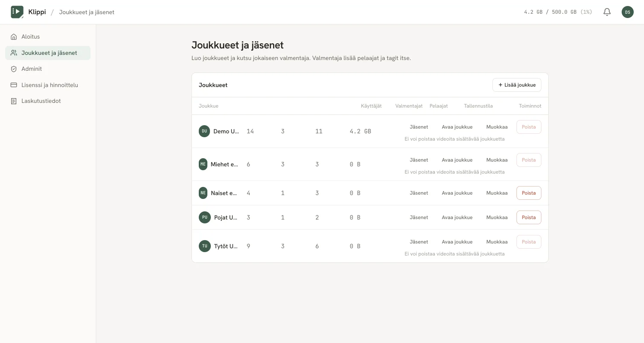644x343 pixels.
Task: Click Avaa joukkue for Demo team
Action: coord(457,127)
